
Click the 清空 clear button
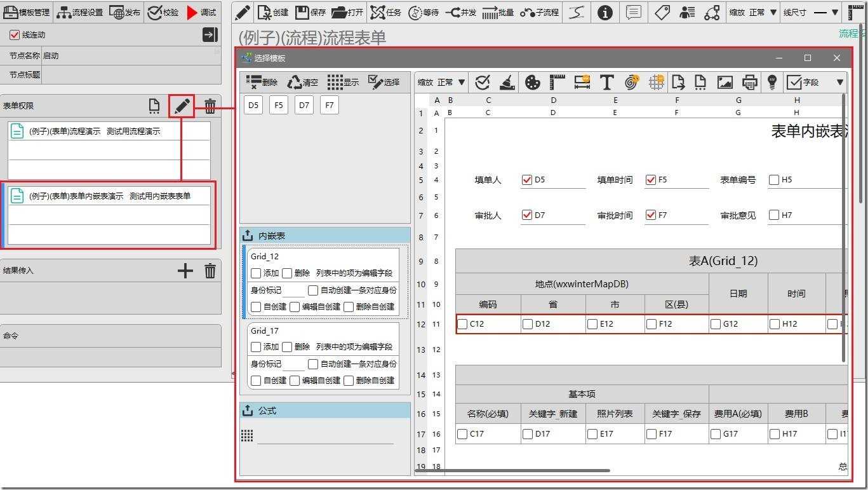(303, 82)
